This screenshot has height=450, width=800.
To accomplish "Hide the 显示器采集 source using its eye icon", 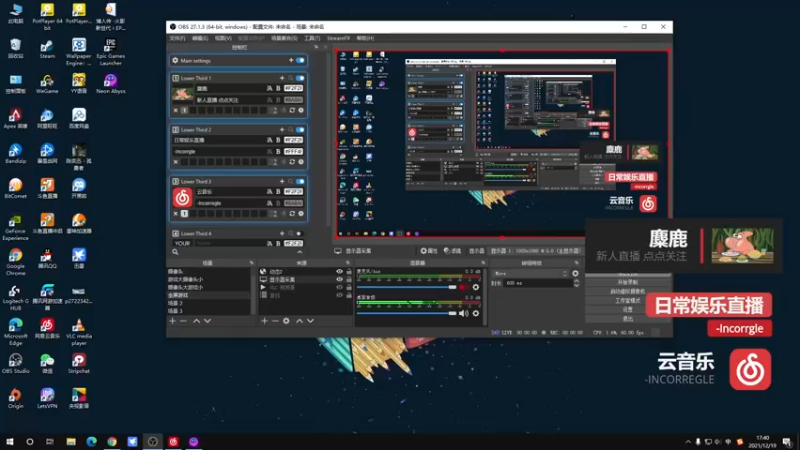I will pyautogui.click(x=339, y=279).
